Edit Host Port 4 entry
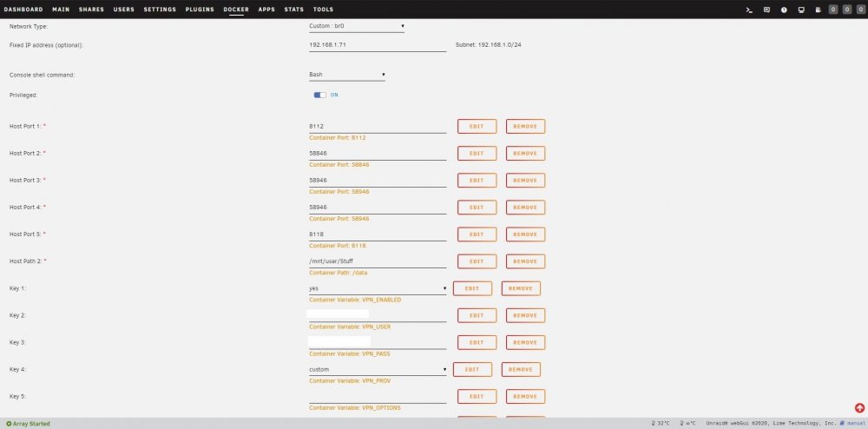 (x=477, y=208)
